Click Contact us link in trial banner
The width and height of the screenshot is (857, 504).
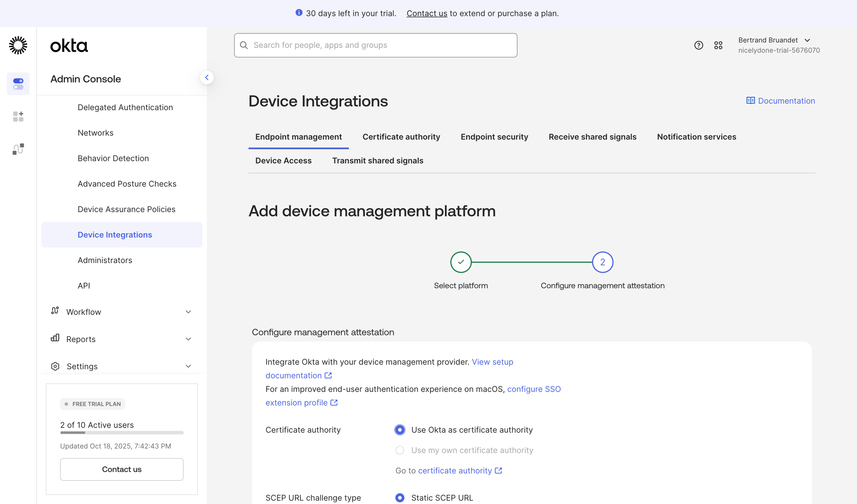coord(427,14)
